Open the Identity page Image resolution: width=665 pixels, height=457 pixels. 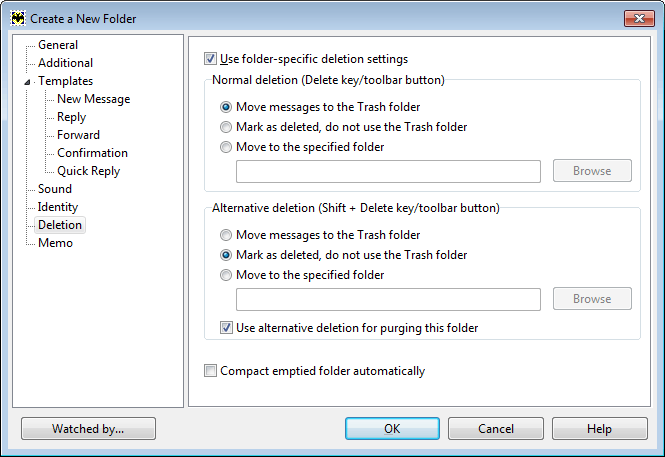[58, 207]
